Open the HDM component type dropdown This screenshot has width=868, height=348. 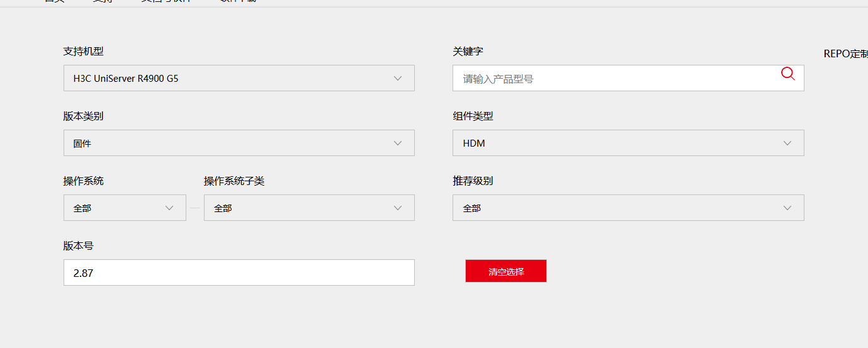pos(628,143)
